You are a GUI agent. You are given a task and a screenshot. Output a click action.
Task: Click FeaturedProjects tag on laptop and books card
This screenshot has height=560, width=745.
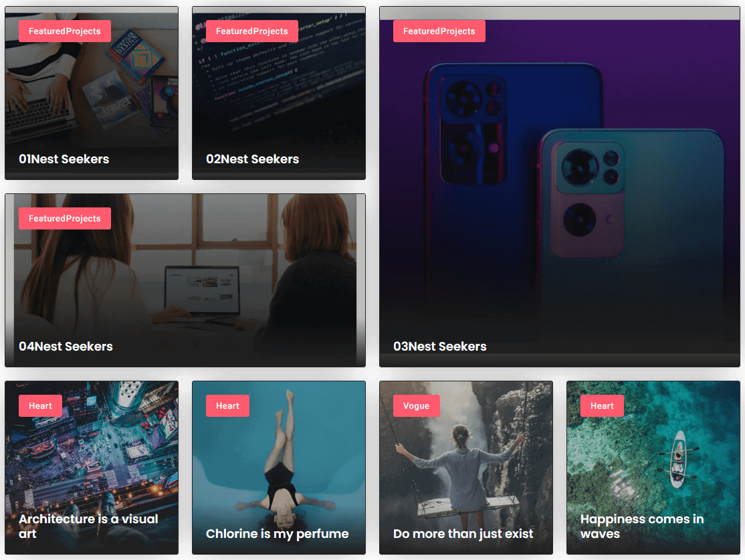click(x=65, y=31)
